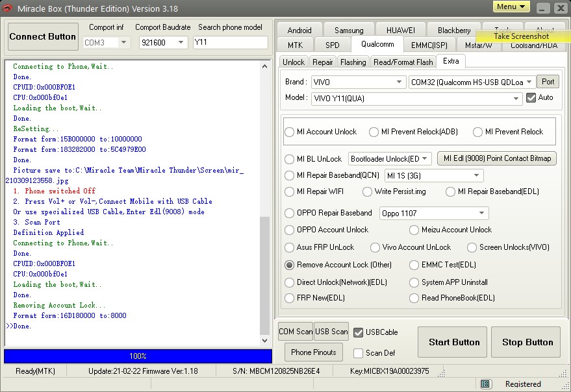Select the MI Prevent Relock option

point(477,132)
